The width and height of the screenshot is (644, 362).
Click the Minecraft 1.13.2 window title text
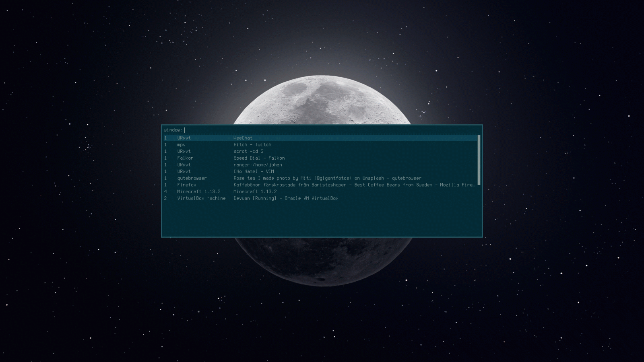[x=255, y=192]
